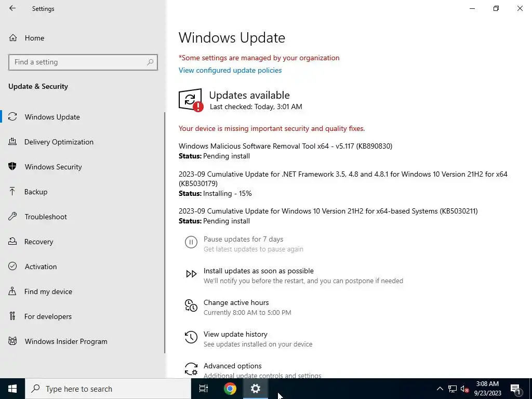Go to Find my device
532x399 pixels.
(x=83, y=291)
